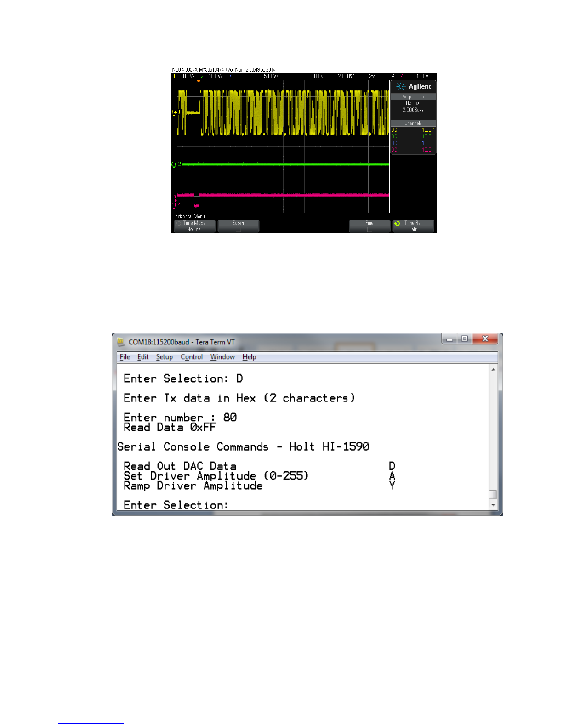Screen dimensions: 563x728
Task: Click the Agilent logo icon
Action: tap(401, 86)
